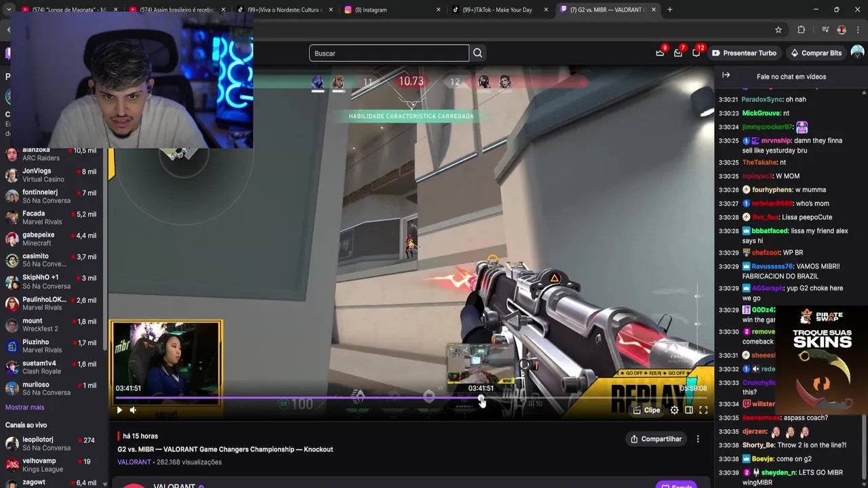The image size is (868, 488).
Task: Open VALORANT category link under title
Action: [x=134, y=462]
